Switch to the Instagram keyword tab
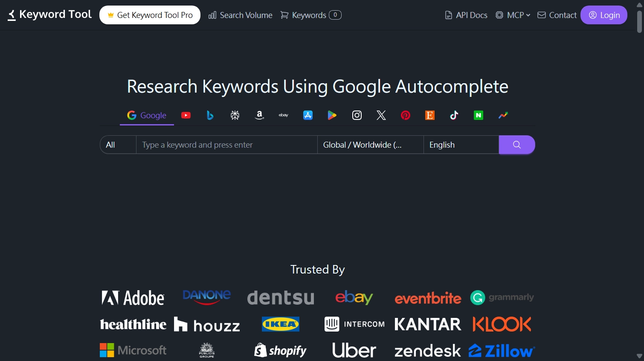 point(357,115)
